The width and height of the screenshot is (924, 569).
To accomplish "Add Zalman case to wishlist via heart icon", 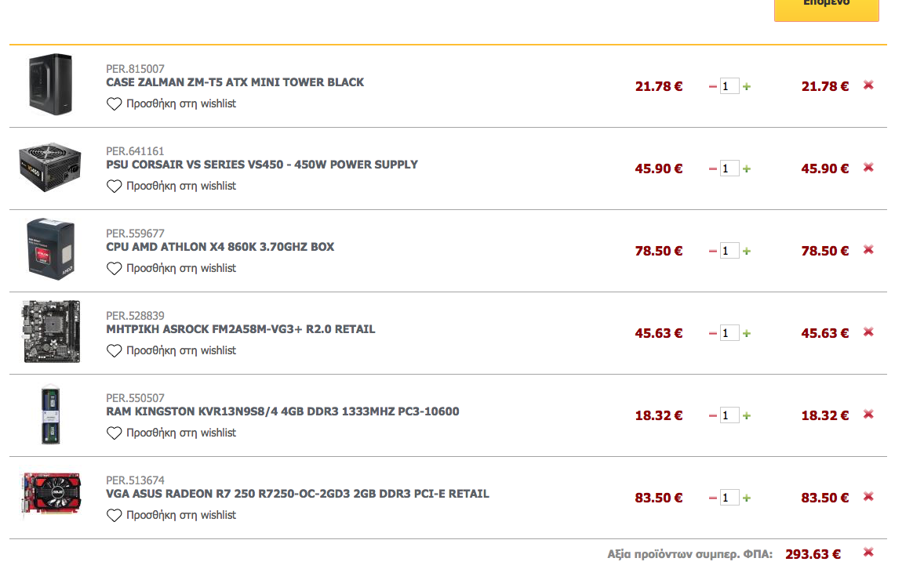I will (114, 104).
